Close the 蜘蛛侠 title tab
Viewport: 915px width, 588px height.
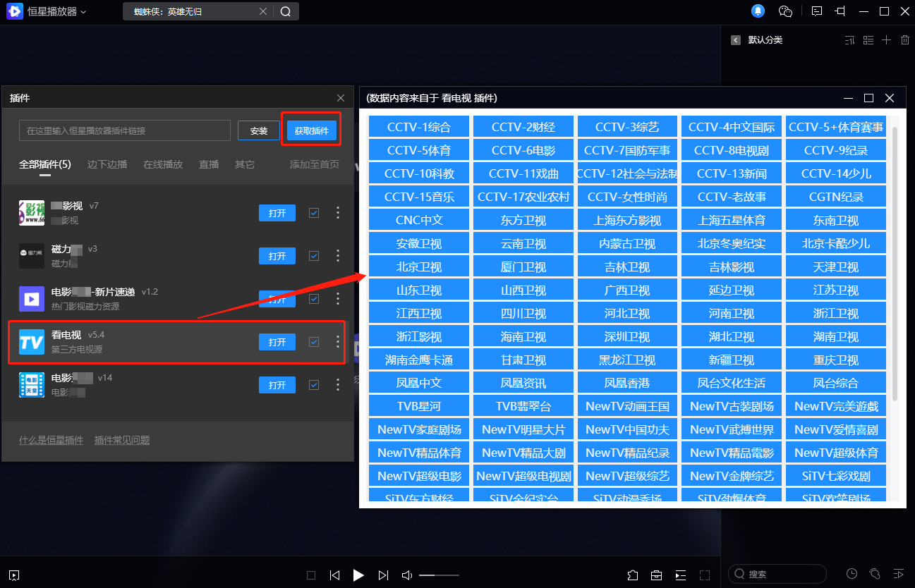tap(264, 11)
